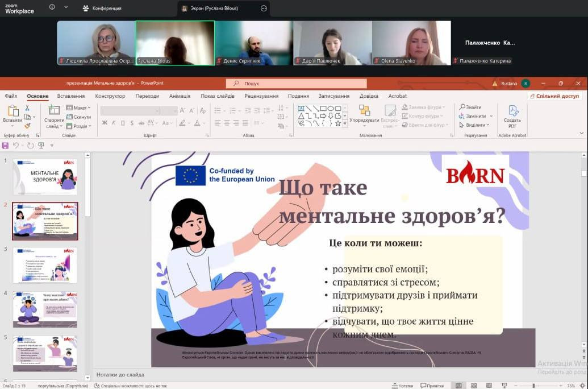
Task: Justify text in paragraph group
Action: [x=245, y=123]
